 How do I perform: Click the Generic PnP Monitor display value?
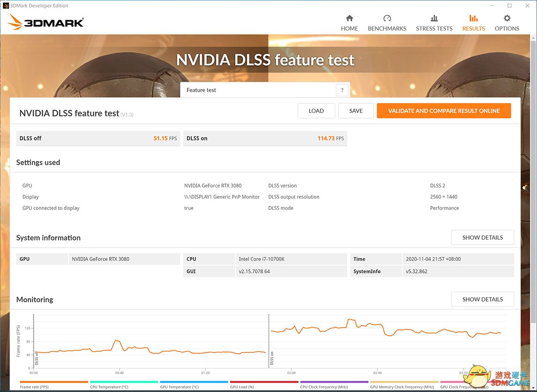point(222,197)
